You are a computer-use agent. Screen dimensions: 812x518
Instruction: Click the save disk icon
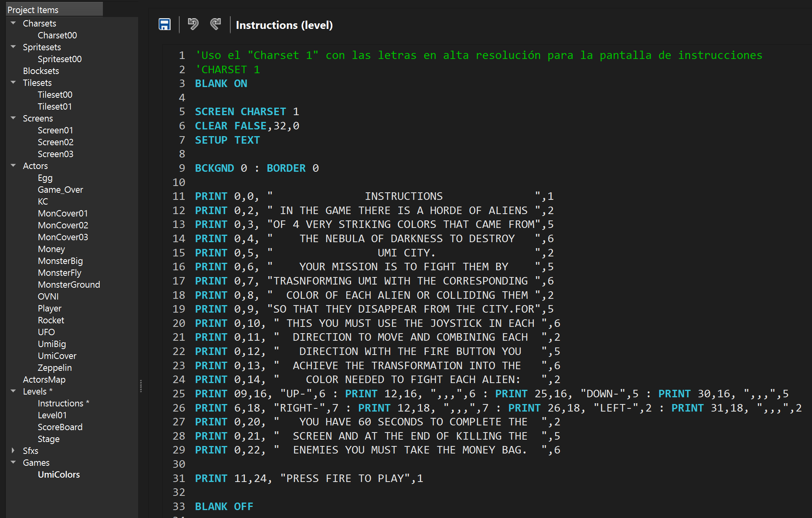pyautogui.click(x=165, y=25)
